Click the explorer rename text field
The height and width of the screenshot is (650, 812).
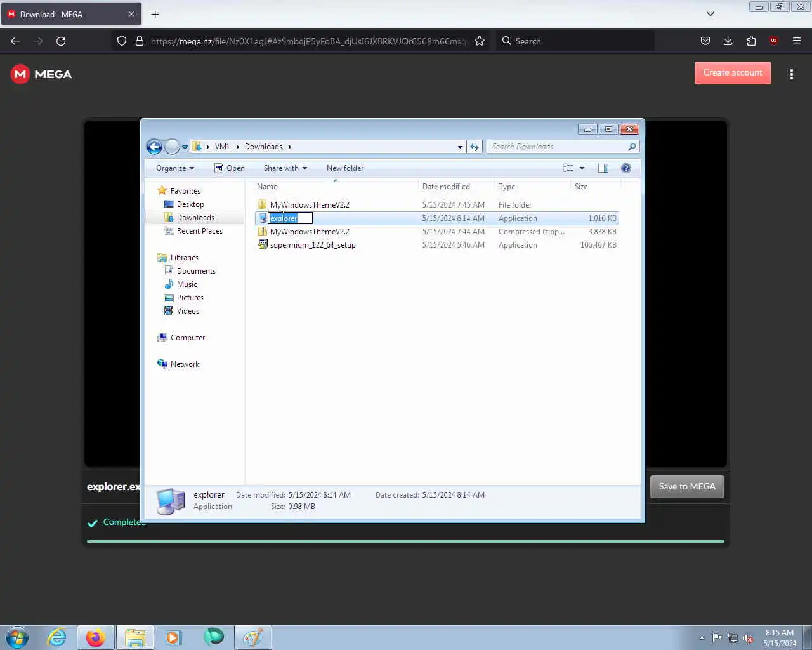coord(291,218)
